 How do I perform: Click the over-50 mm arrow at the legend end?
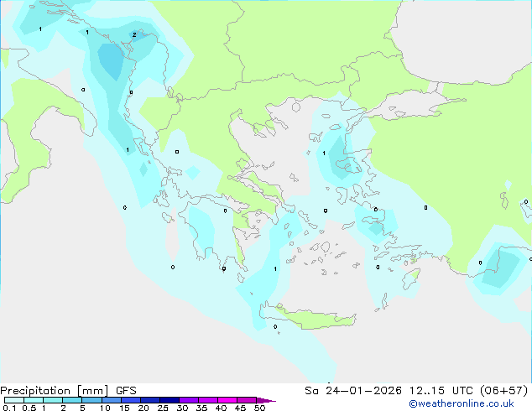266,400
